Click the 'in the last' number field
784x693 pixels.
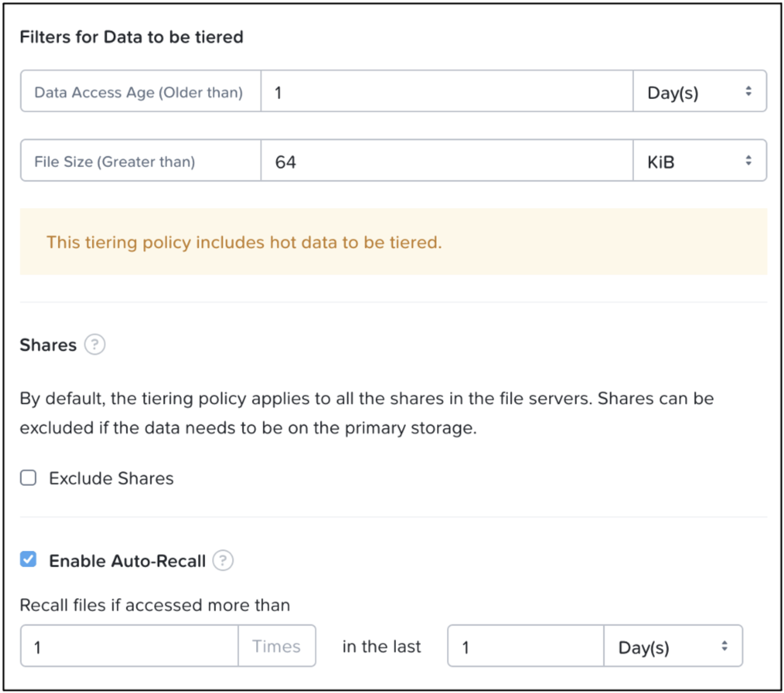pyautogui.click(x=526, y=646)
